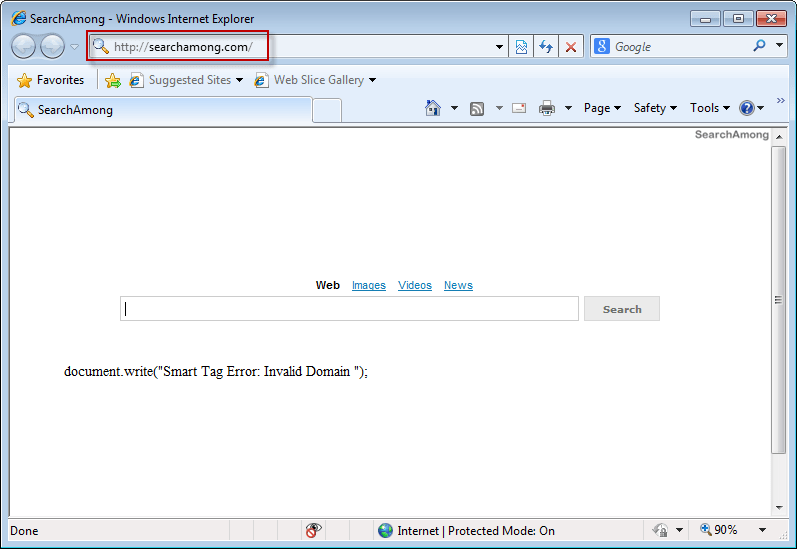Print the page with the printer icon

[x=547, y=108]
